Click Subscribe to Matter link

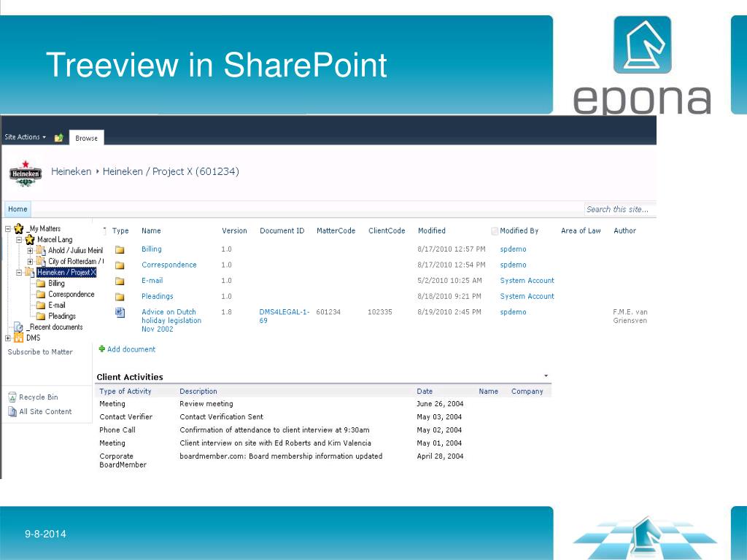tap(40, 352)
